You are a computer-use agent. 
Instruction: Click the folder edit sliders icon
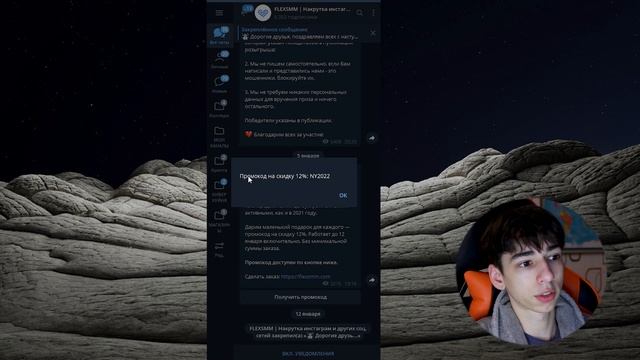click(220, 248)
